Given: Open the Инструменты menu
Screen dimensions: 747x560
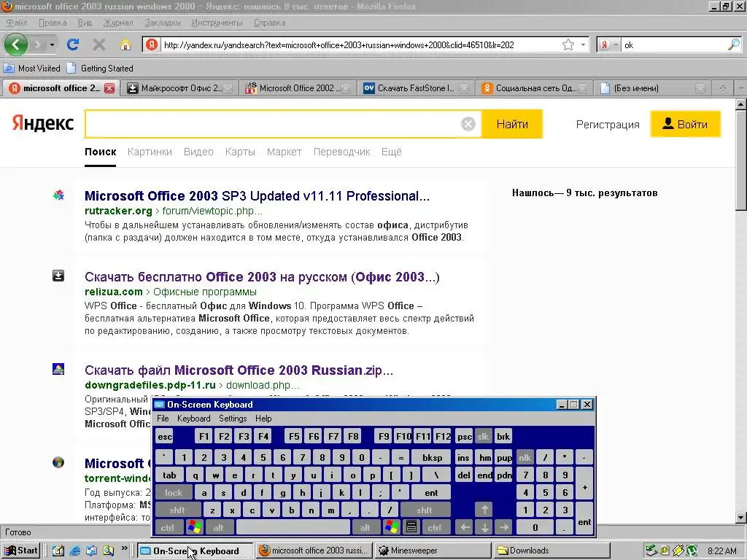Looking at the screenshot, I should point(217,23).
